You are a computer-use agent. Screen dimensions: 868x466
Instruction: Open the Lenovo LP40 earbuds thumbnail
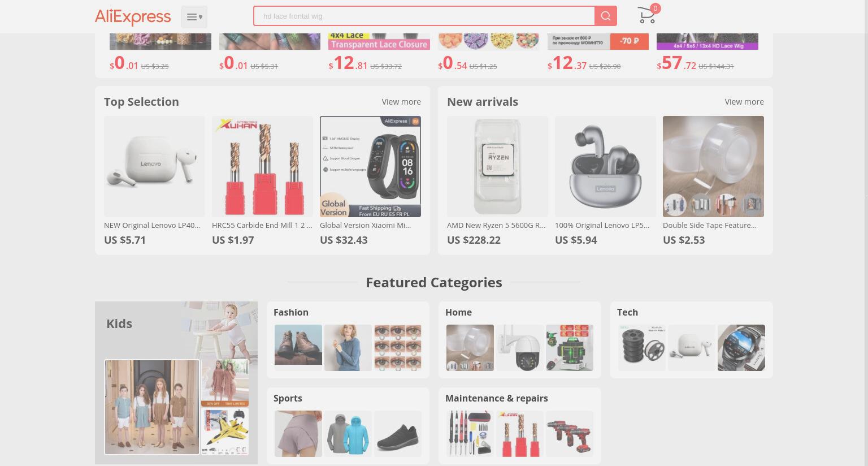[x=154, y=166]
